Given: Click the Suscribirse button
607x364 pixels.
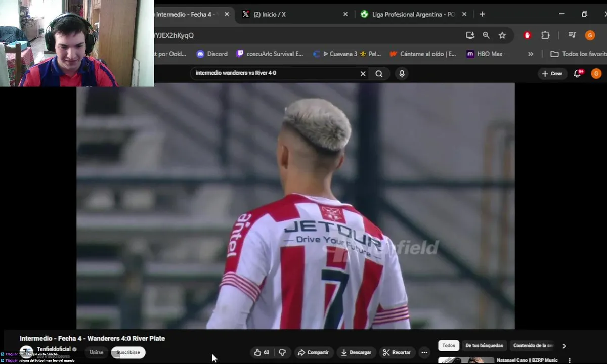Looking at the screenshot, I should point(128,352).
